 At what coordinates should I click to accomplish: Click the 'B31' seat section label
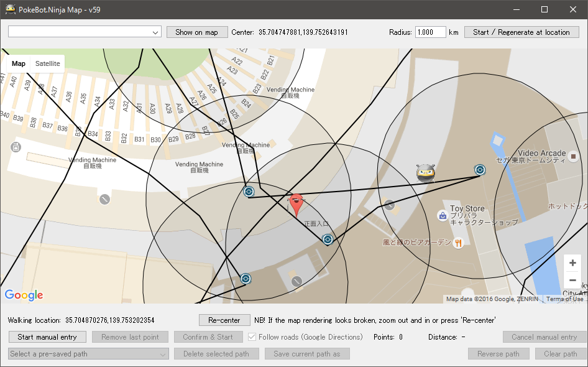[x=139, y=139]
